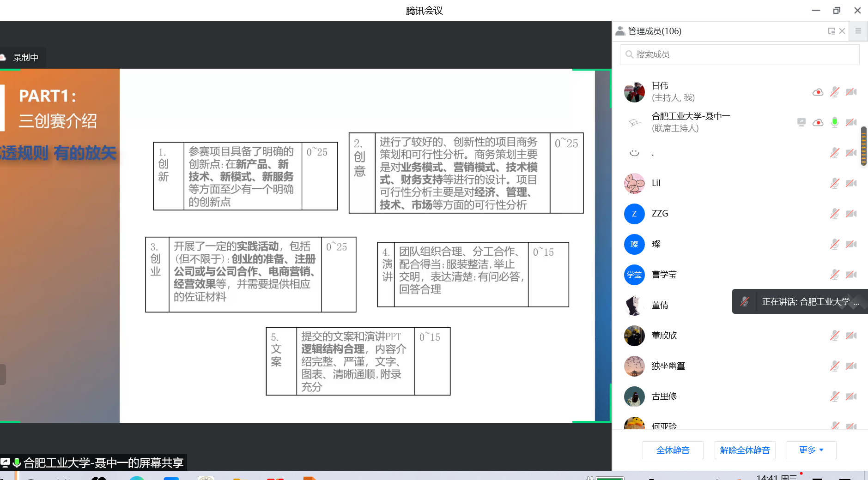Image resolution: width=868 pixels, height=480 pixels.
Task: Click camera-off icon beside ZZG
Action: (x=851, y=214)
